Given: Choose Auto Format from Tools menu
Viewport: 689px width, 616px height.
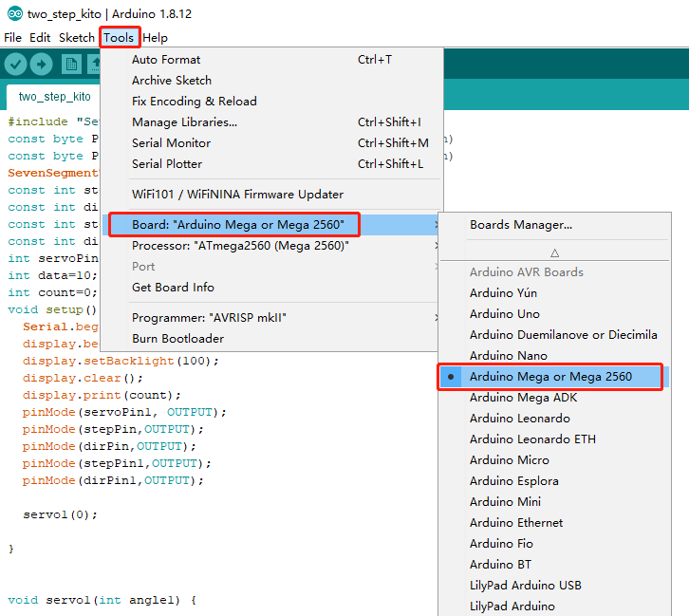Looking at the screenshot, I should click(x=272, y=60).
